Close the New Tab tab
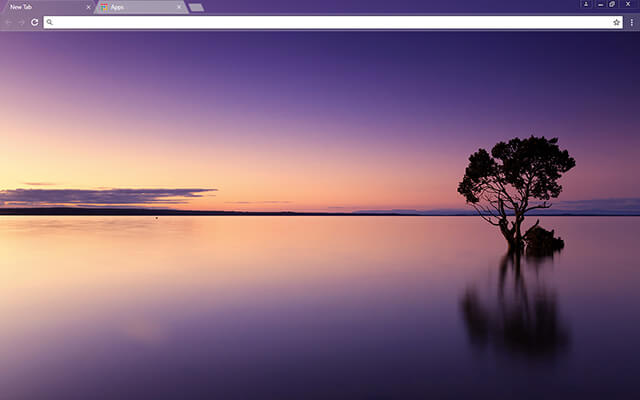The width and height of the screenshot is (640, 400). coord(88,7)
